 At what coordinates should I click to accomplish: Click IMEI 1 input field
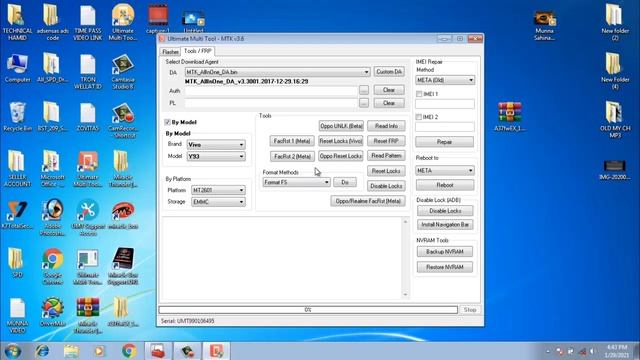(x=445, y=104)
